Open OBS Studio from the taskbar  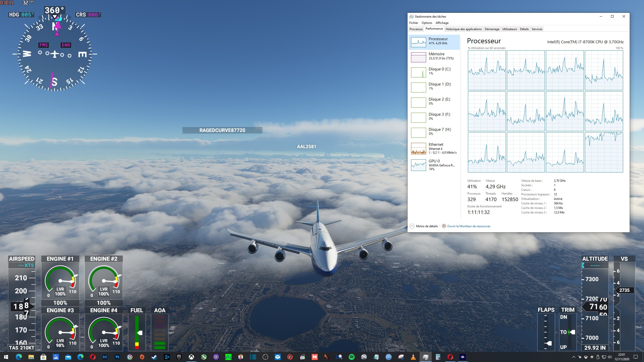click(x=265, y=357)
